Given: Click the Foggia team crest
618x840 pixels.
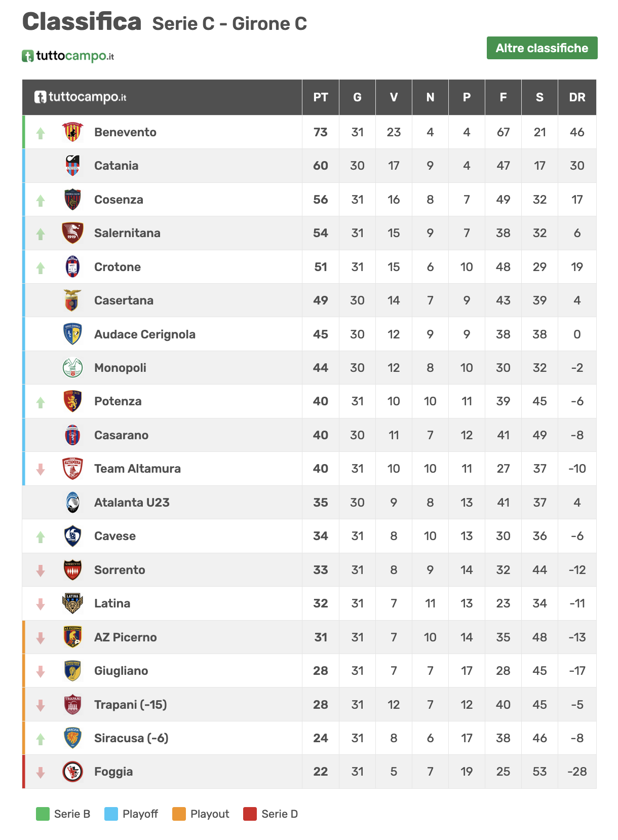Looking at the screenshot, I should 72,772.
